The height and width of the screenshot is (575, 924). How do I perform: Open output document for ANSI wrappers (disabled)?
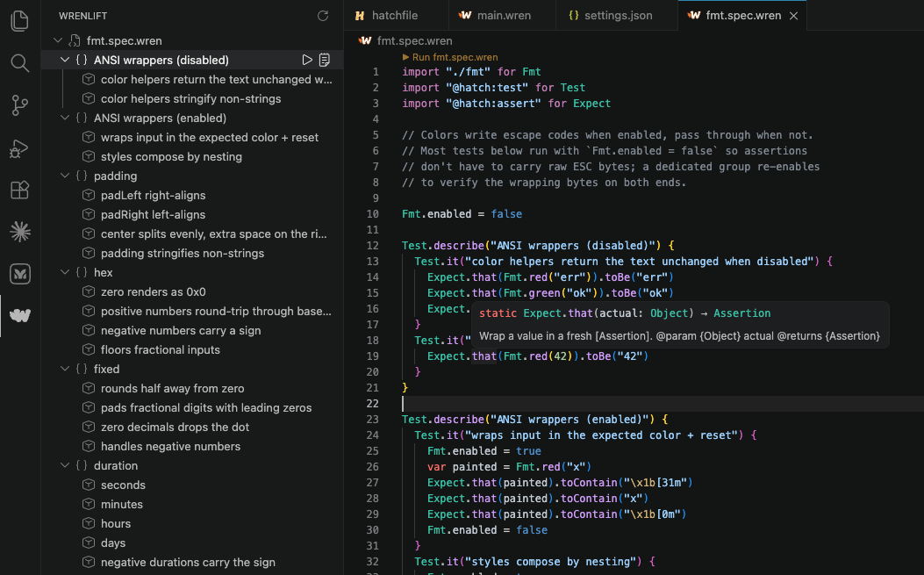(x=324, y=60)
